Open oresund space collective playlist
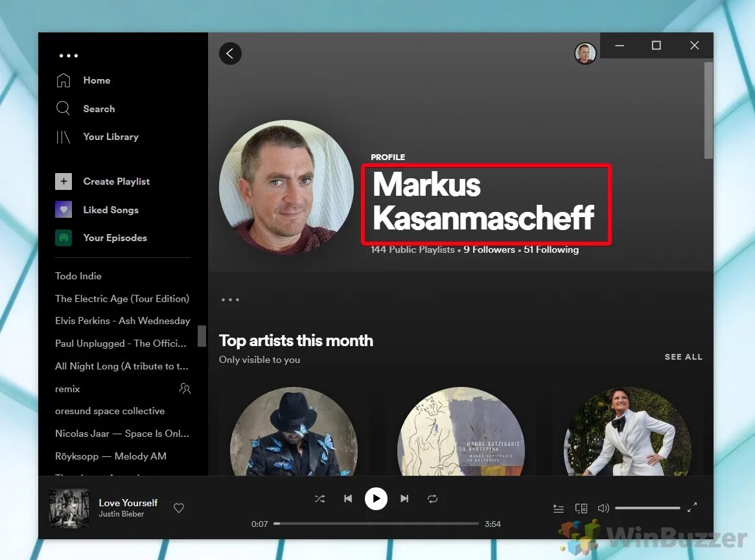755x560 pixels. [x=110, y=411]
